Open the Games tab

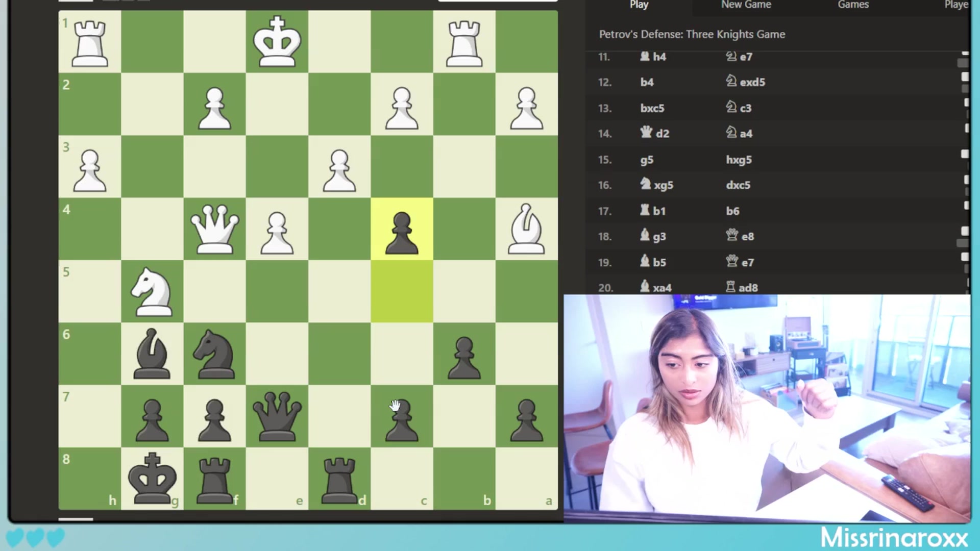[853, 5]
